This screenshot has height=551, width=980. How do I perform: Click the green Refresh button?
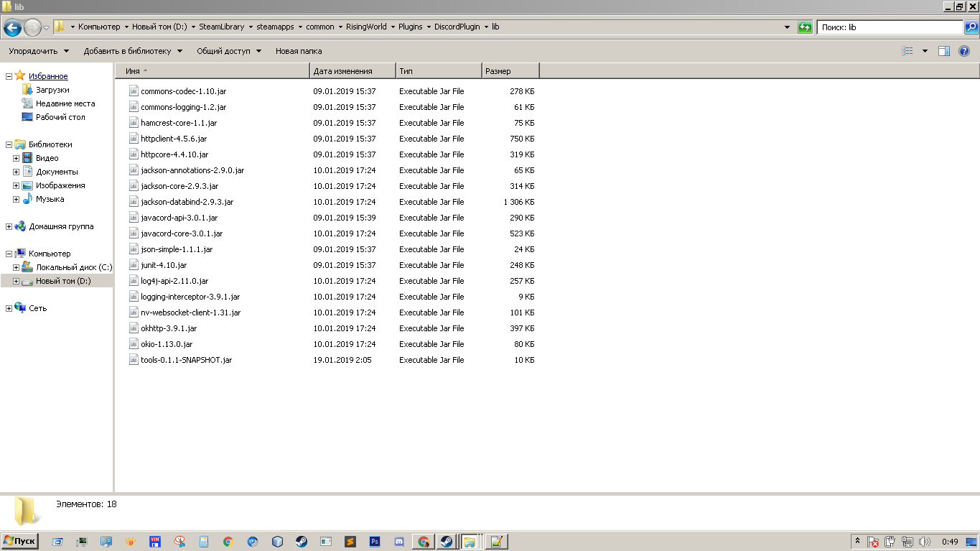click(805, 27)
